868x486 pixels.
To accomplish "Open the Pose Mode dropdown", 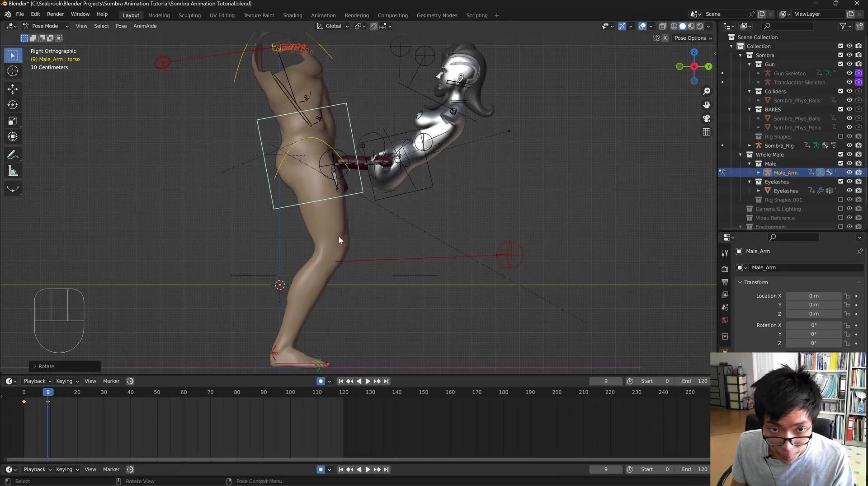I will [x=46, y=26].
